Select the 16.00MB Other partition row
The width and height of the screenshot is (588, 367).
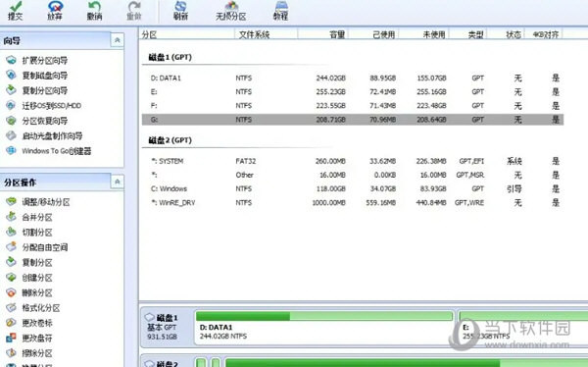tap(353, 175)
